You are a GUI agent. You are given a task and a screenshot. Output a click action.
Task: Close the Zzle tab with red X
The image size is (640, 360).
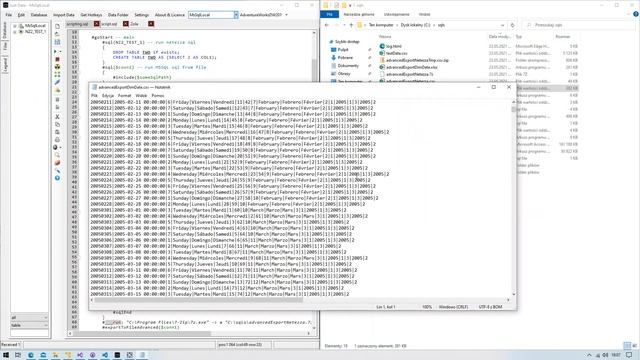151,24
